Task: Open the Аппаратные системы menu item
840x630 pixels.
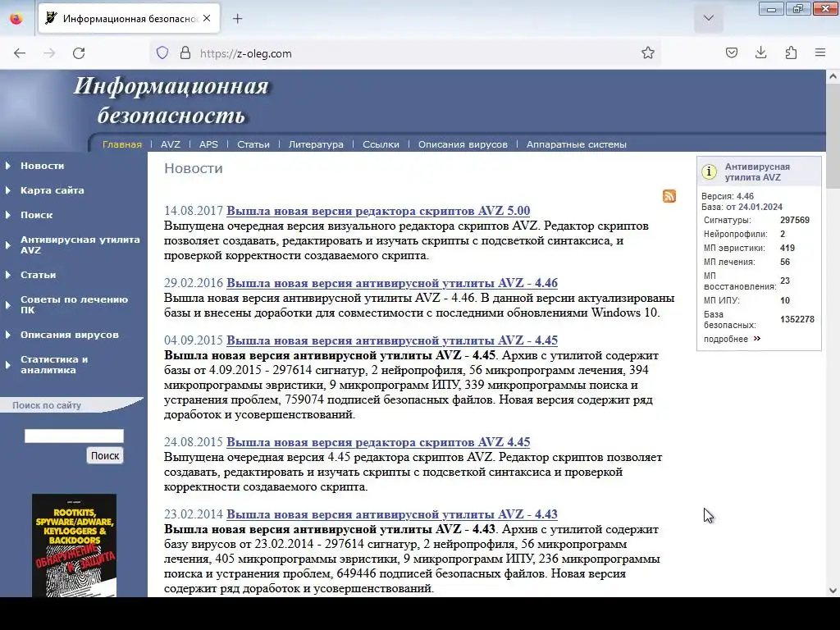Action: (577, 144)
